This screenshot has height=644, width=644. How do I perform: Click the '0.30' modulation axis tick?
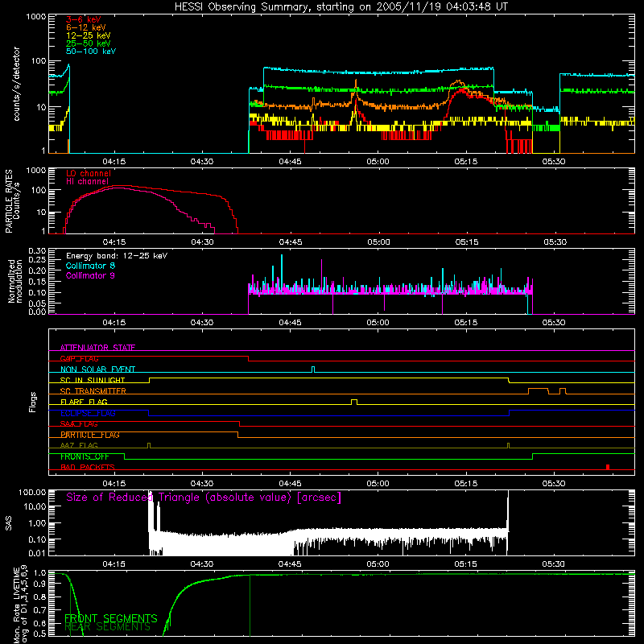[x=37, y=251]
